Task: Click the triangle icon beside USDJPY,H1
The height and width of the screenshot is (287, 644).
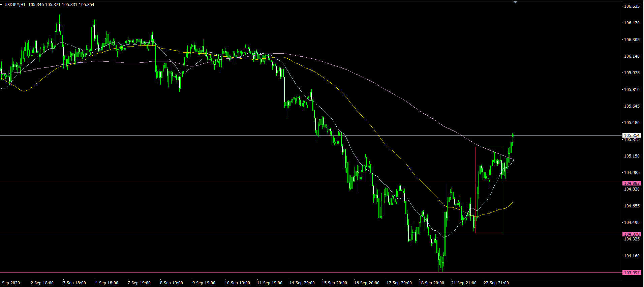Action: pos(2,5)
